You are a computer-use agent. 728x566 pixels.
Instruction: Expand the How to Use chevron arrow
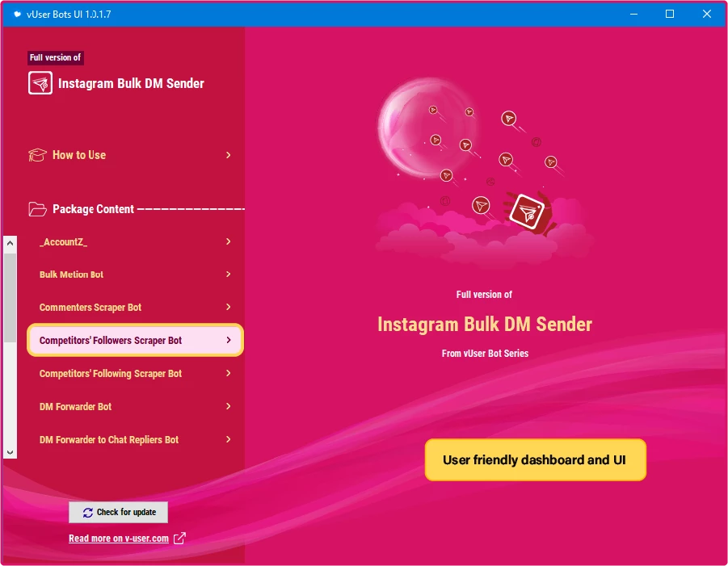pos(229,155)
